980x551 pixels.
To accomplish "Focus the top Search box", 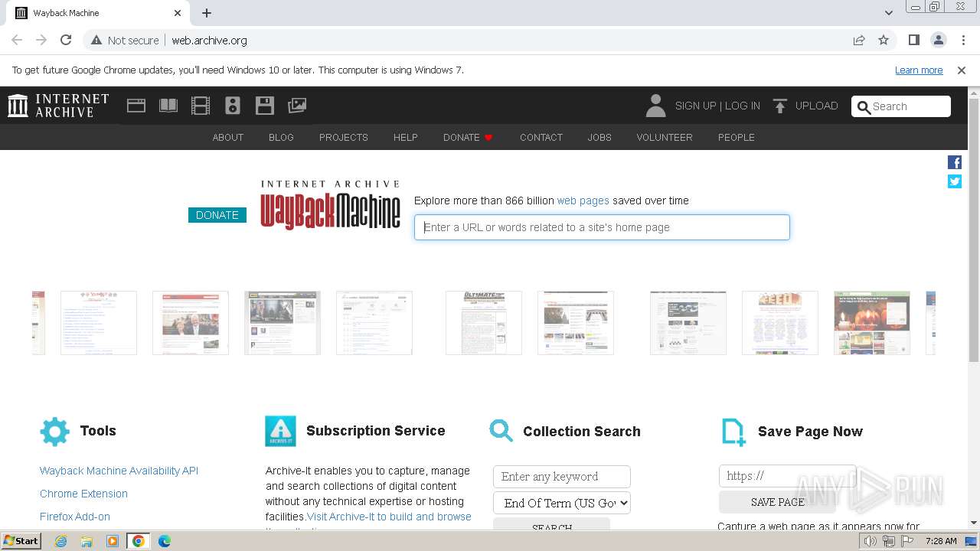I will pyautogui.click(x=901, y=106).
